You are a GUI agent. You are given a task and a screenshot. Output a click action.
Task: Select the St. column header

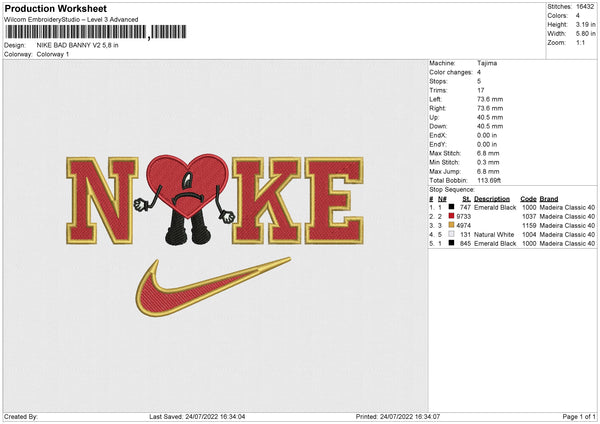click(466, 199)
